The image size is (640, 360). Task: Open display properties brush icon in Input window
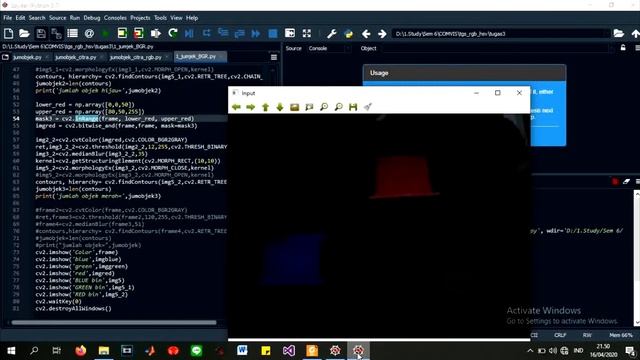pos(368,107)
